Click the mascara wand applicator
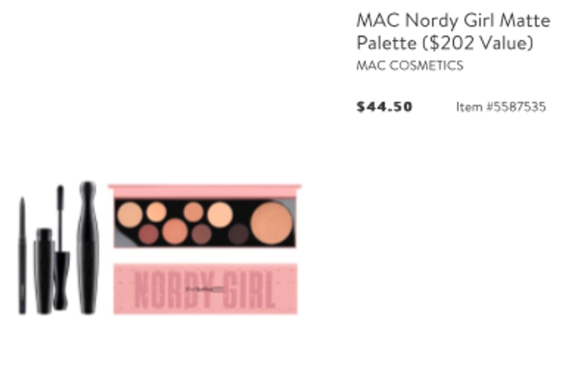Screen dimensions: 588x380 point(61,248)
